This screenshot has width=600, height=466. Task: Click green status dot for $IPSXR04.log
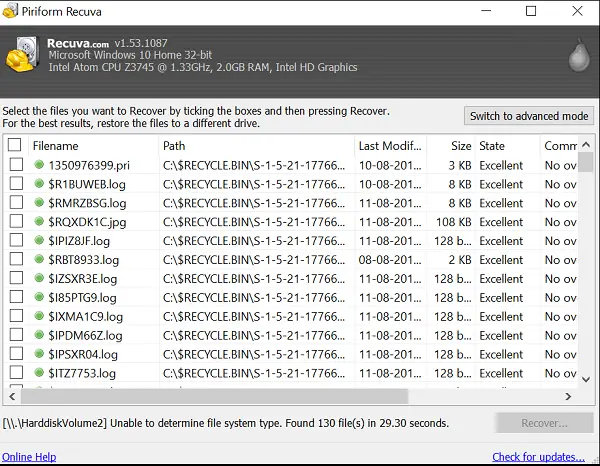click(x=39, y=354)
